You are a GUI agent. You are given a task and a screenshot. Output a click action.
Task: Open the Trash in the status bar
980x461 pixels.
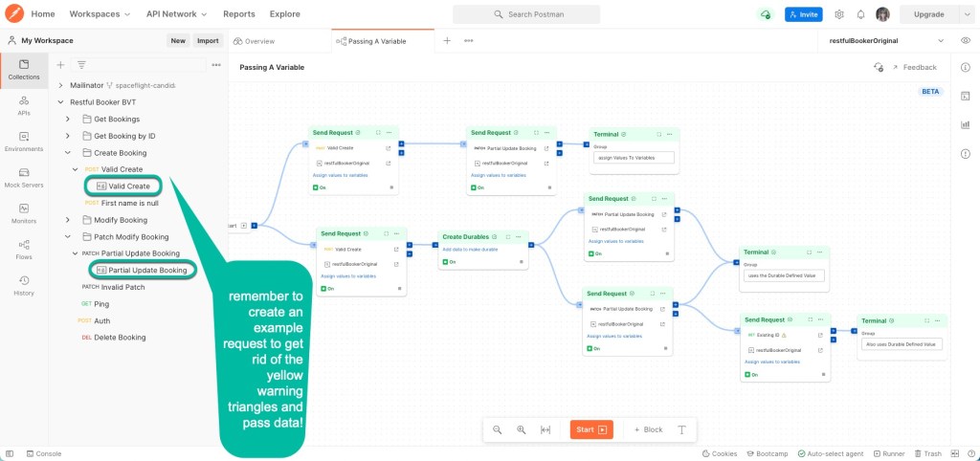click(927, 453)
